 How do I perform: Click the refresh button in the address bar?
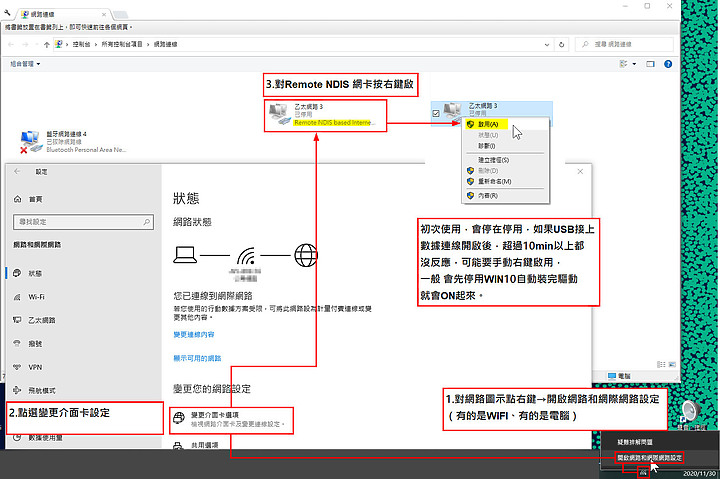pos(561,45)
